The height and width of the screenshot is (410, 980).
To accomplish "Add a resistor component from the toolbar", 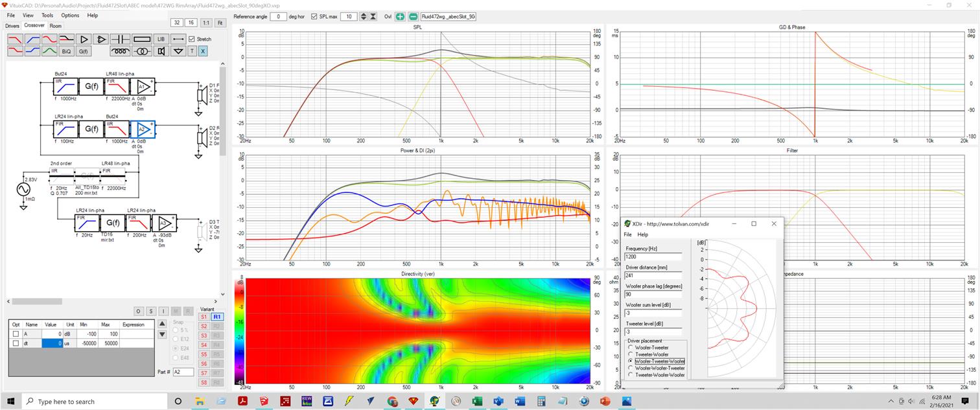I will [142, 39].
